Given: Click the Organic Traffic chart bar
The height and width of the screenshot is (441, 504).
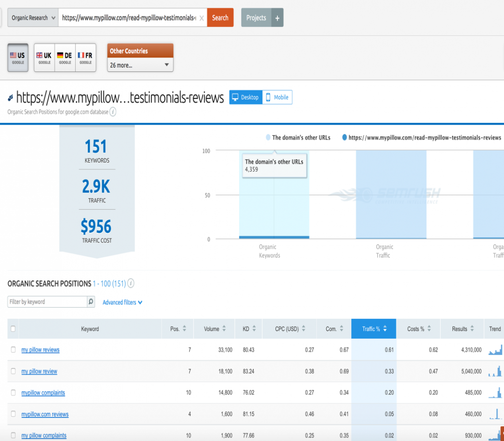Looking at the screenshot, I should [x=391, y=195].
